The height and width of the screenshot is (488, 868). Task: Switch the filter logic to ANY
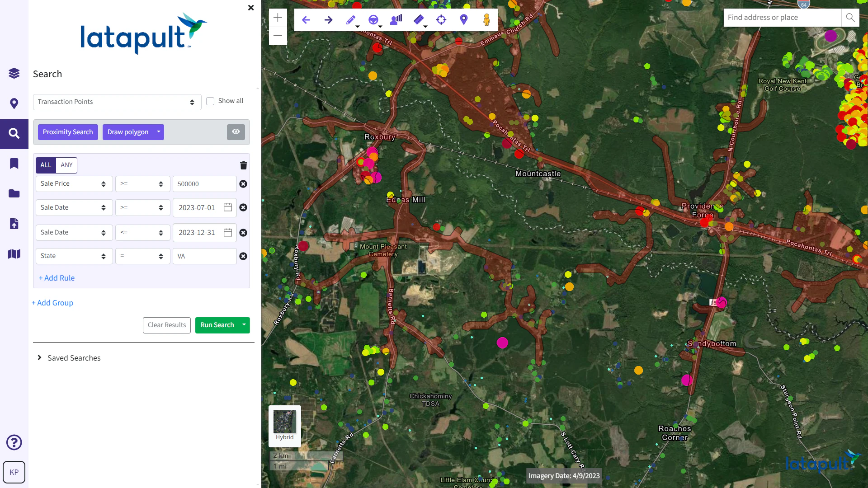pyautogui.click(x=66, y=165)
